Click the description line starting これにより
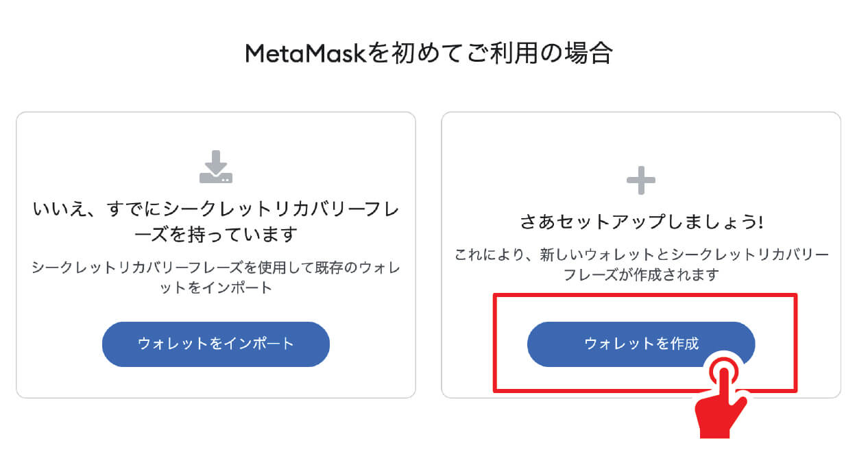The width and height of the screenshot is (868, 450). (x=641, y=254)
